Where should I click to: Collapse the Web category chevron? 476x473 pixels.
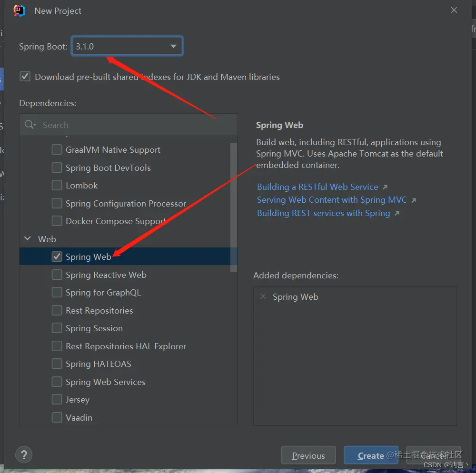(27, 239)
